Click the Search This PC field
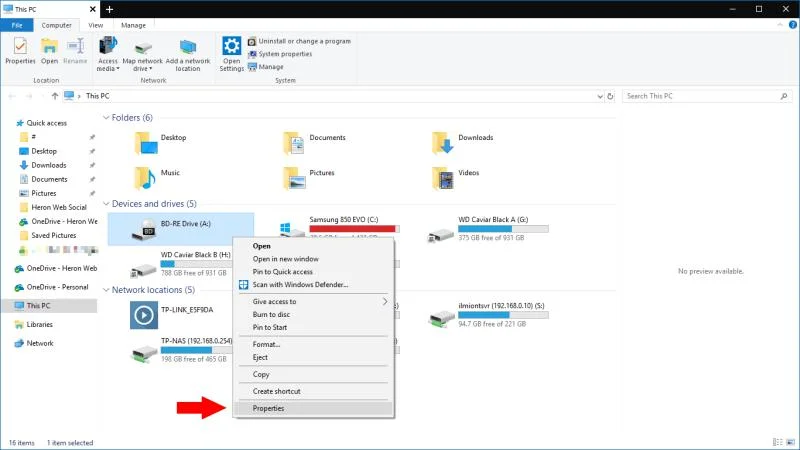Viewport: 800px width, 450px height. (x=707, y=96)
